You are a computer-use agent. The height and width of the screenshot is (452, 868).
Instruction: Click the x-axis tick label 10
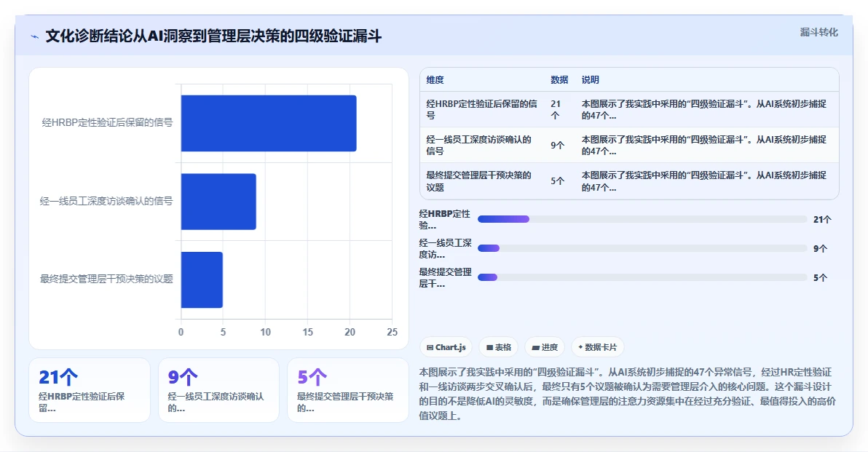(x=265, y=332)
